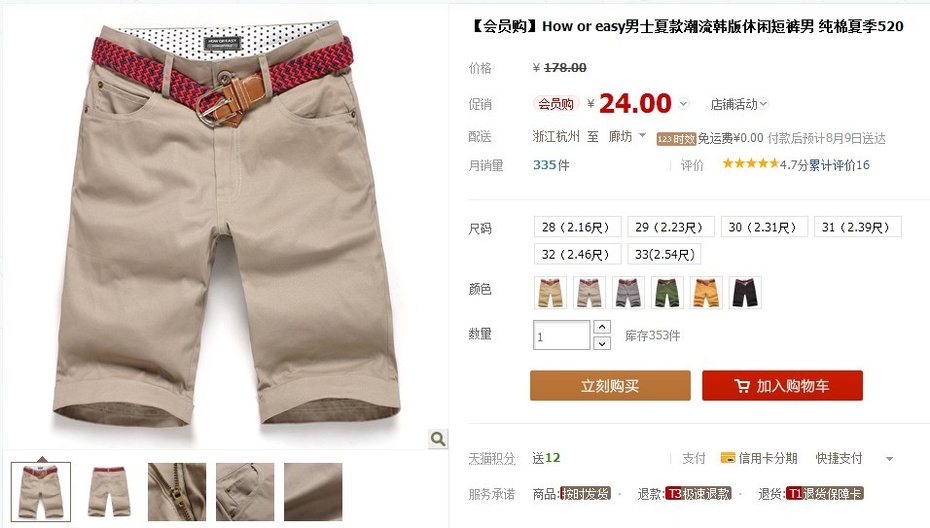Click the 立刻购买 button
930x528 pixels.
pyautogui.click(x=610, y=386)
